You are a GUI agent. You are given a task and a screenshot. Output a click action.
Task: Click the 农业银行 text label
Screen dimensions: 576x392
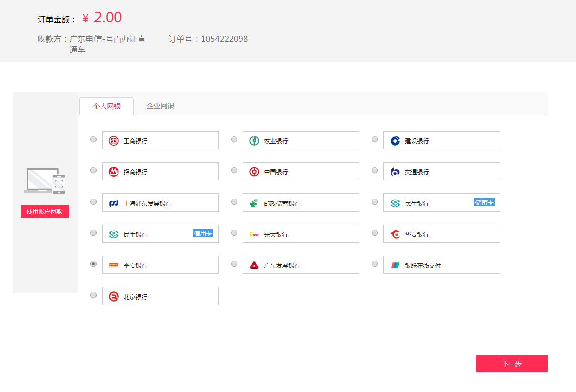[276, 141]
